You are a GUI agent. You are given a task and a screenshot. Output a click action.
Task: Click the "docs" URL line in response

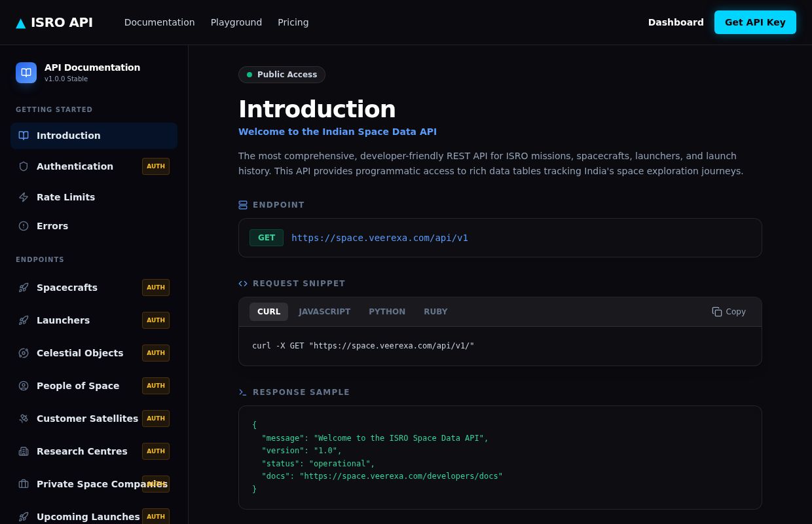382,476
